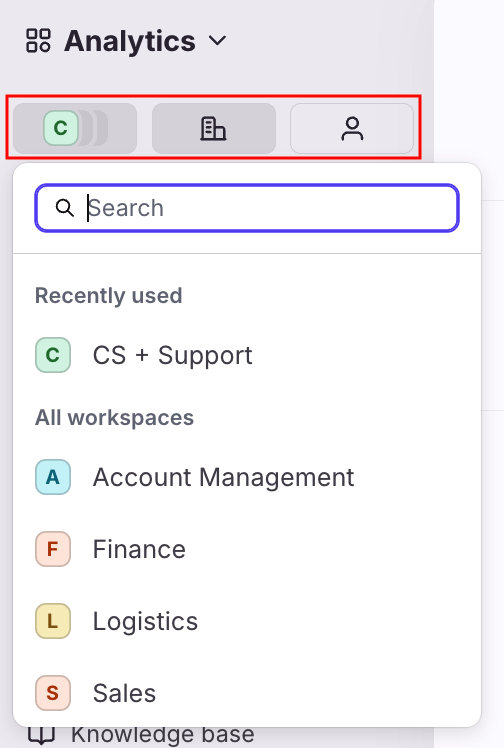Click the building icon

point(213,128)
